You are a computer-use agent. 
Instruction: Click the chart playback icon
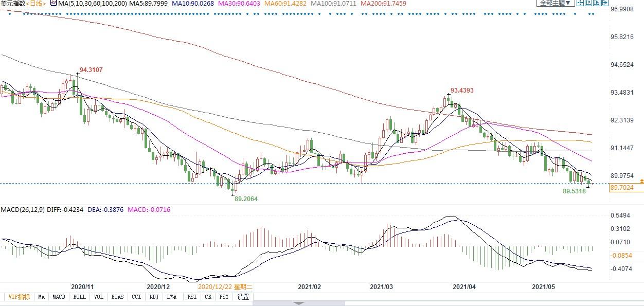point(597,3)
